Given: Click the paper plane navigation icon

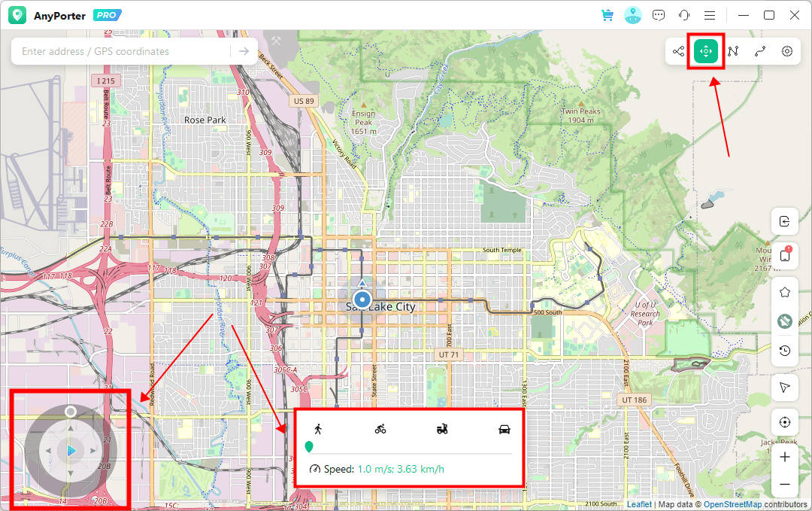Looking at the screenshot, I should click(x=784, y=387).
